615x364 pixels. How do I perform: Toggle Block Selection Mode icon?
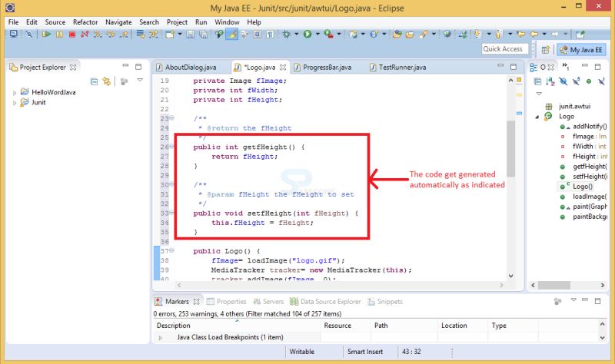tap(257, 34)
